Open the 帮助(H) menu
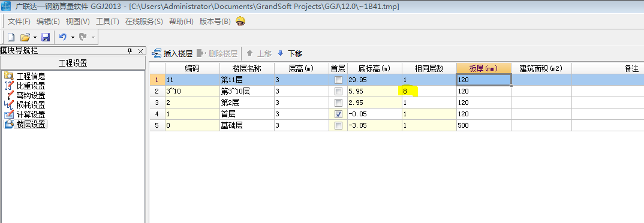Screen dimensions: 644x223 click(181, 22)
